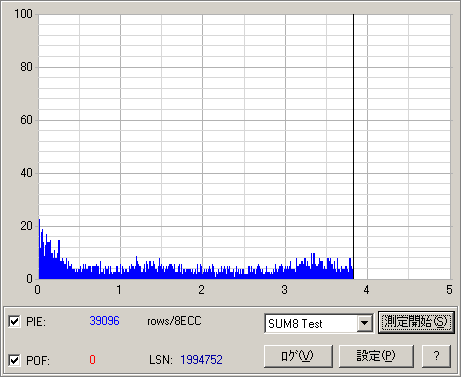This screenshot has height=377, width=461.
Task: Open the SUM8 Test dropdown arrow
Action: coord(365,323)
